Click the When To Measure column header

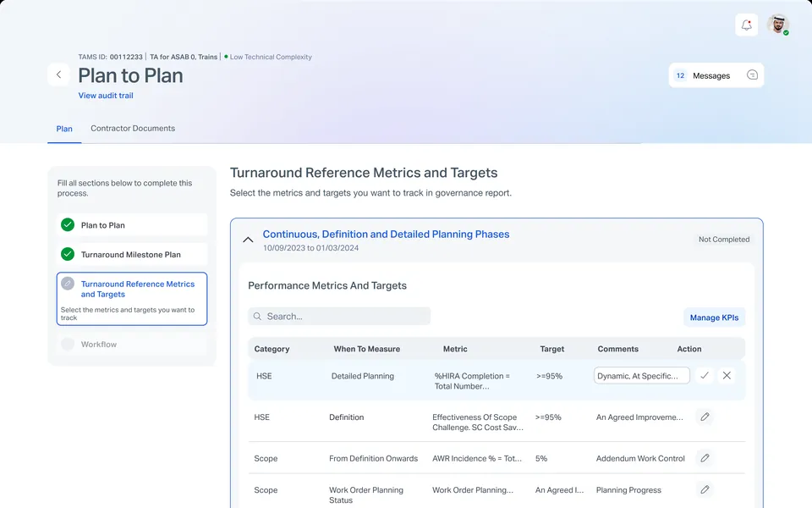366,349
